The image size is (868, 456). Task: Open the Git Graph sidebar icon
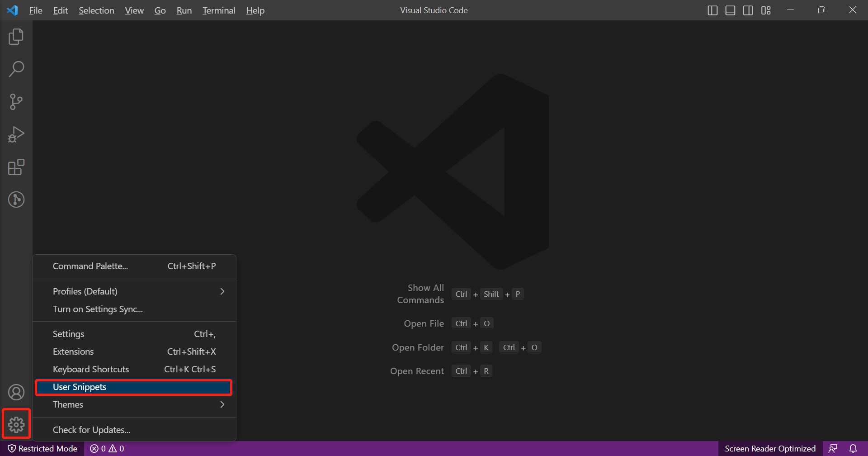click(x=16, y=199)
